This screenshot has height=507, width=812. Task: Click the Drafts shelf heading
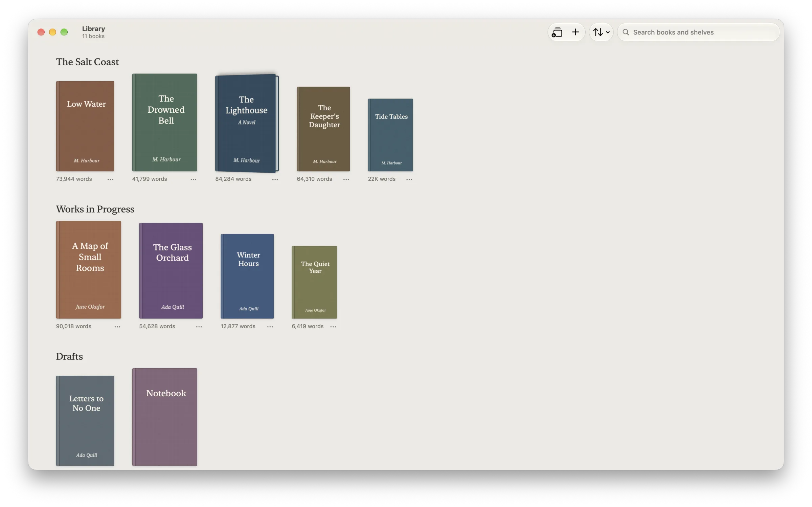pyautogui.click(x=69, y=356)
